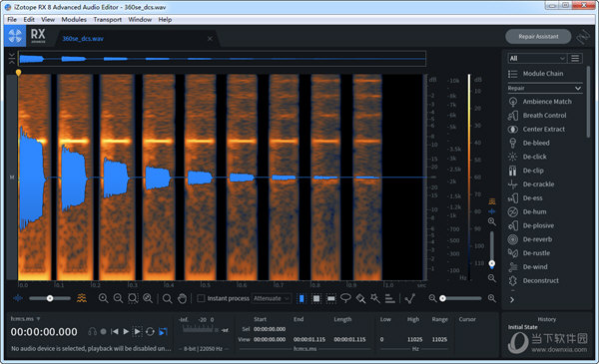
Task: Open the h:m:s.ms time format dropdown
Action: 25,318
